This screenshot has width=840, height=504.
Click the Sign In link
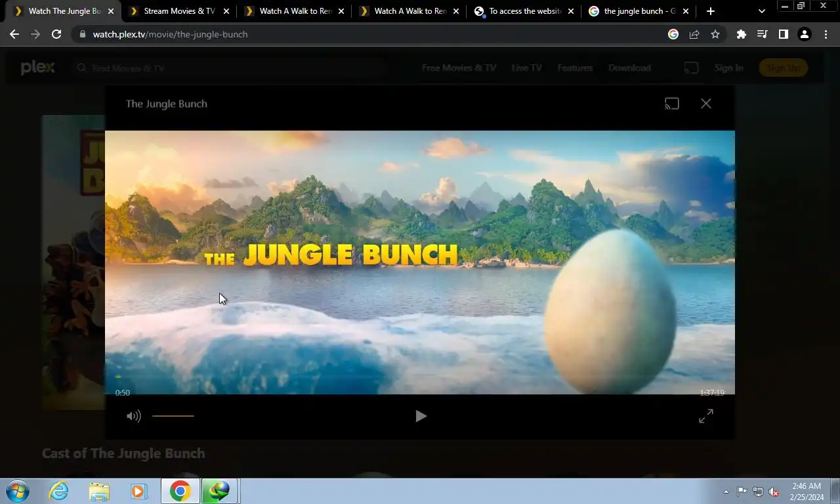728,68
